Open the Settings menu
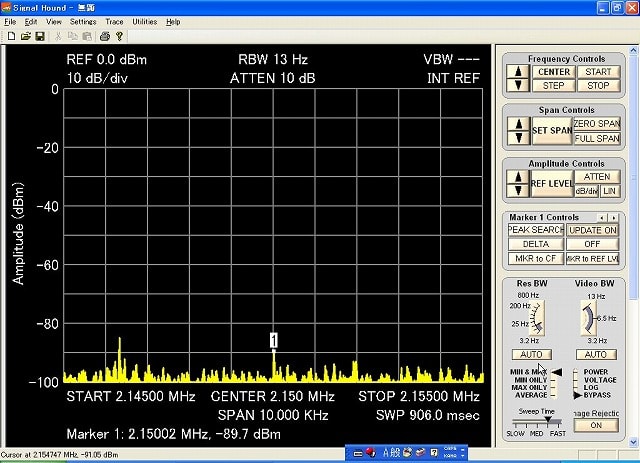 coord(83,22)
